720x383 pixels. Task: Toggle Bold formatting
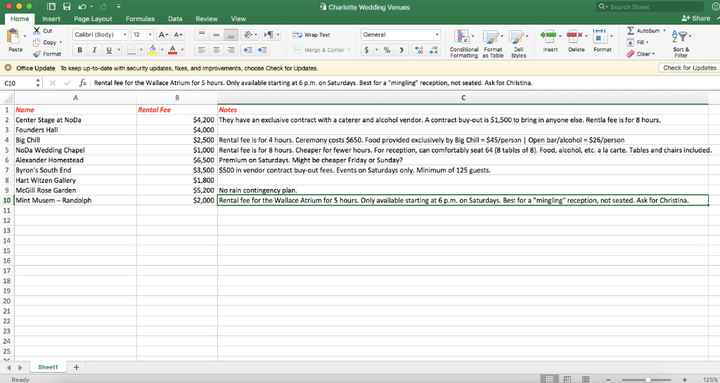point(80,50)
